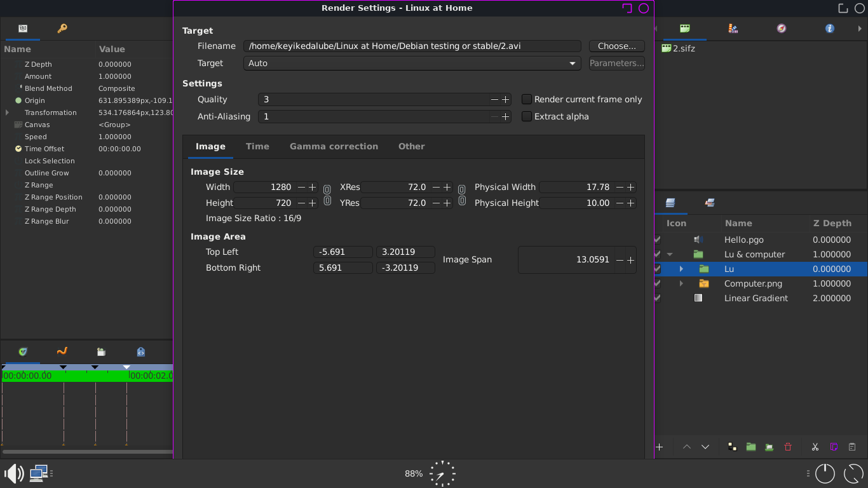868x488 pixels.
Task: Uncheck visibility of the Linear Gradient layer
Action: (x=656, y=298)
